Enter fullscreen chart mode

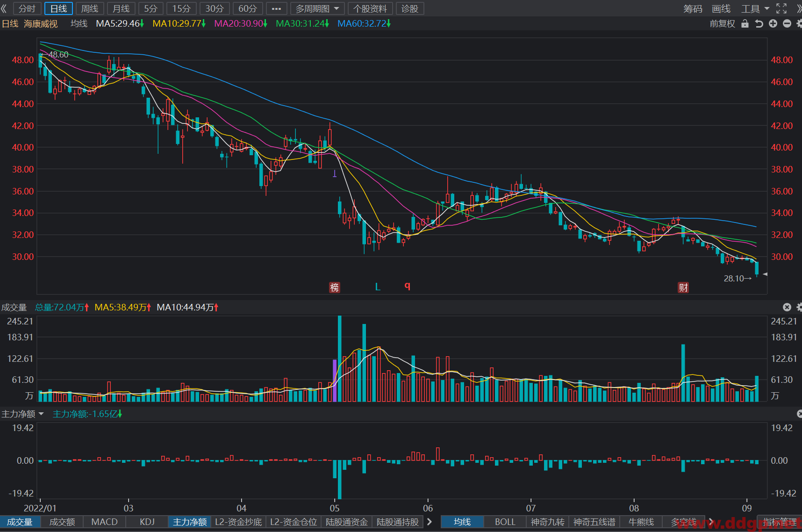coord(781,8)
